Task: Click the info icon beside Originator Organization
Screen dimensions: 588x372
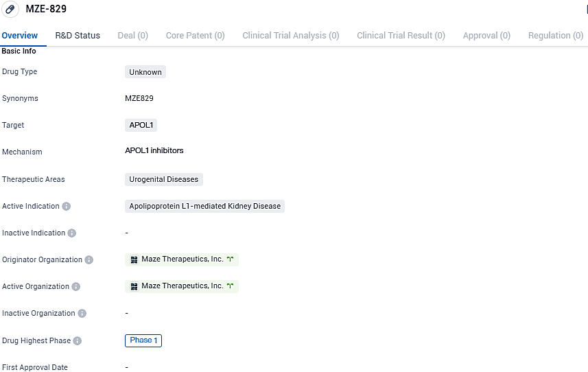Action: pyautogui.click(x=89, y=260)
